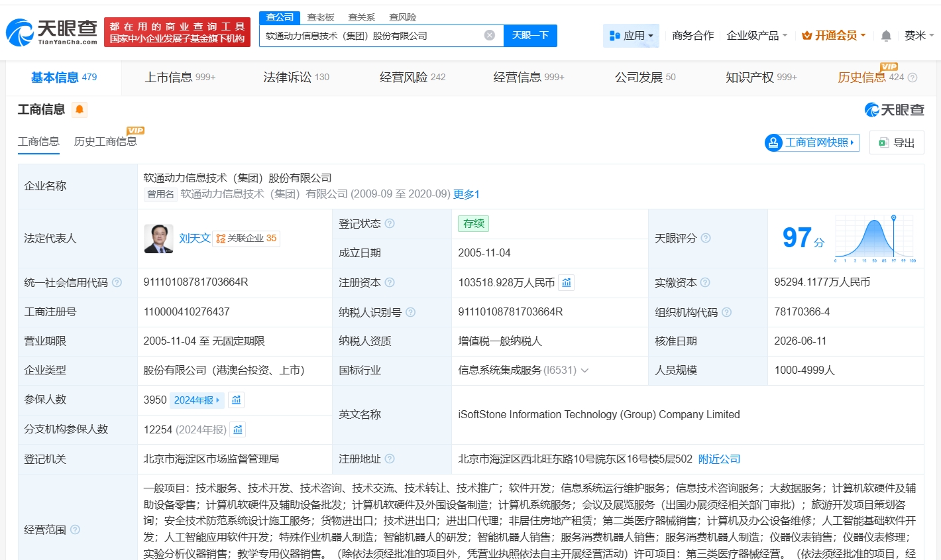
Task: Expand 企业级产品 dropdown
Action: (x=757, y=35)
